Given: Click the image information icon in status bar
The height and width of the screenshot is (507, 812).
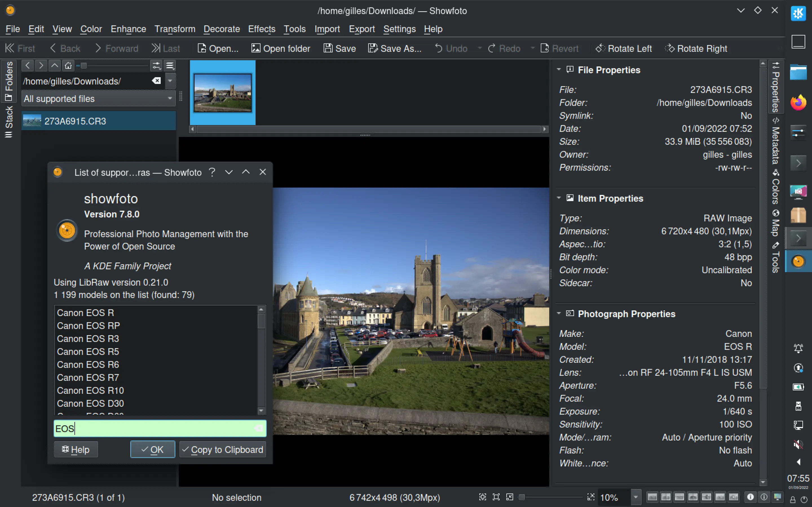Looking at the screenshot, I should point(751,497).
